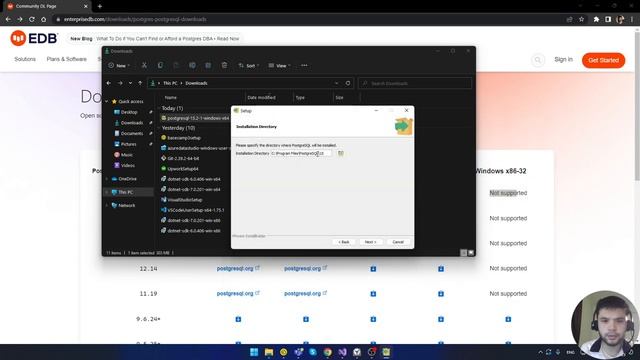Click the Back button in Setup
The image size is (640, 360).
pyautogui.click(x=344, y=242)
